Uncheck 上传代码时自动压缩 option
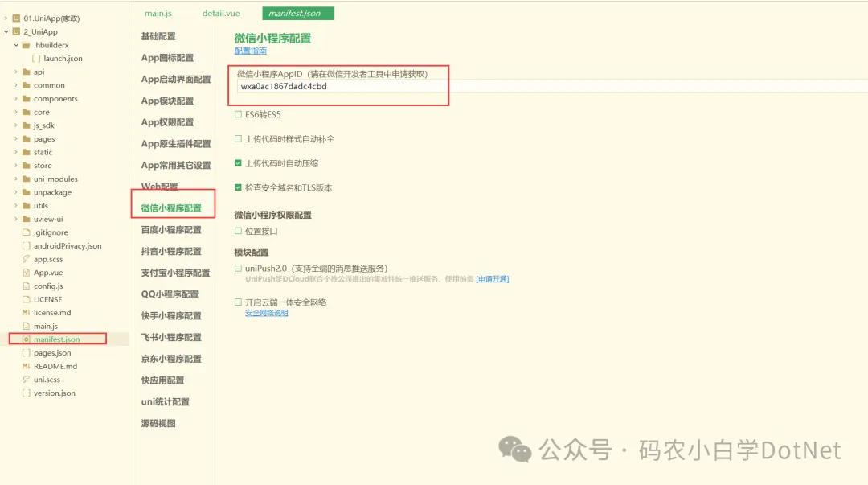Screen dimensions: 868x485 click(238, 163)
